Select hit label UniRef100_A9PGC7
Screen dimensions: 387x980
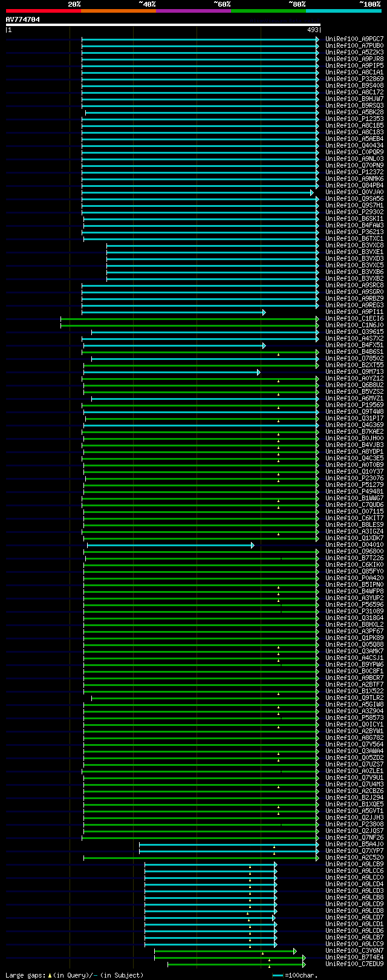coord(354,39)
